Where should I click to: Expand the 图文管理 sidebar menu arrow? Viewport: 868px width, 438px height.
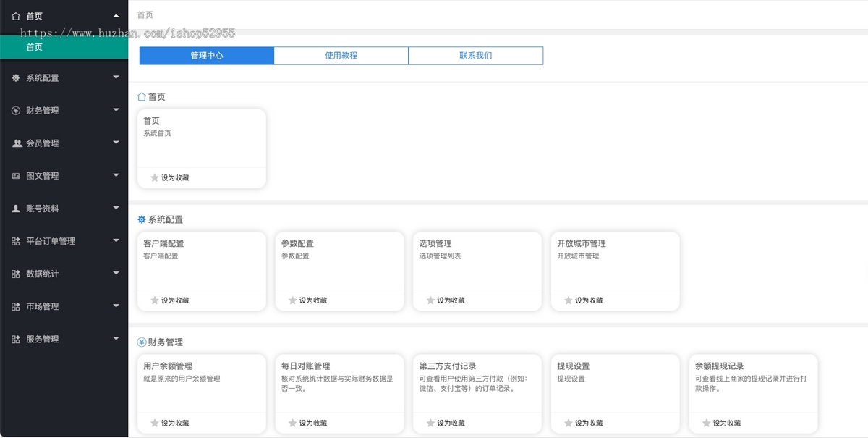pos(116,174)
